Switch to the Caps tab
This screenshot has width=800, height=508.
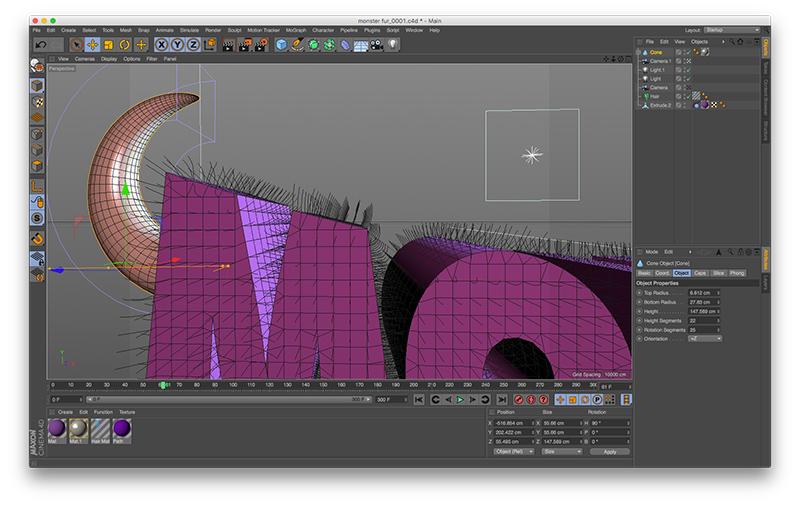[700, 273]
